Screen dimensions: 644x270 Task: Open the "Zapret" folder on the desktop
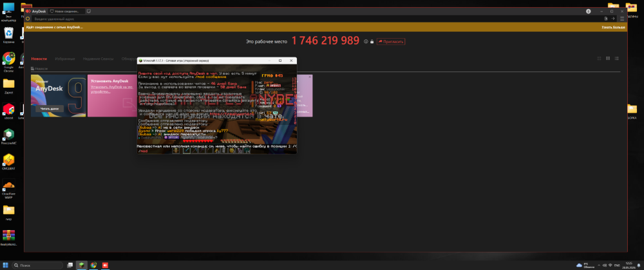[x=8, y=86]
